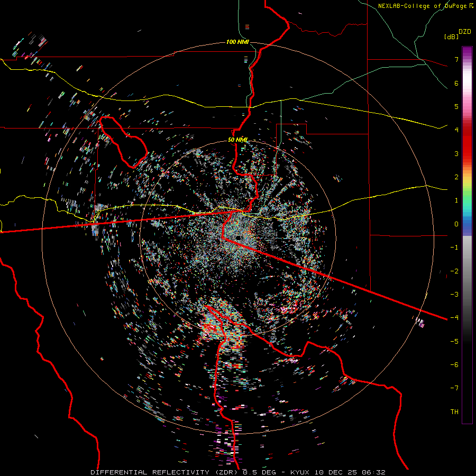476x476 pixels.
Task: Select the "DZD" legend title
Action: pyautogui.click(x=465, y=32)
